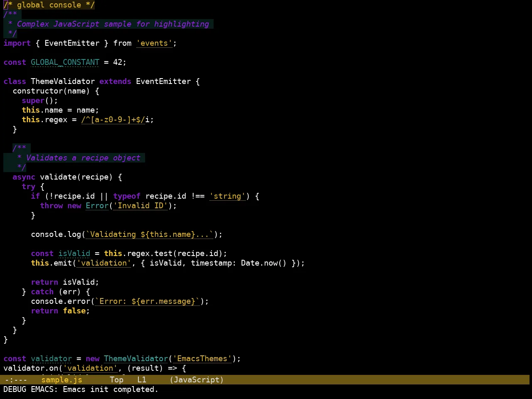
Task: Click the 'super' keyword
Action: [x=33, y=101]
